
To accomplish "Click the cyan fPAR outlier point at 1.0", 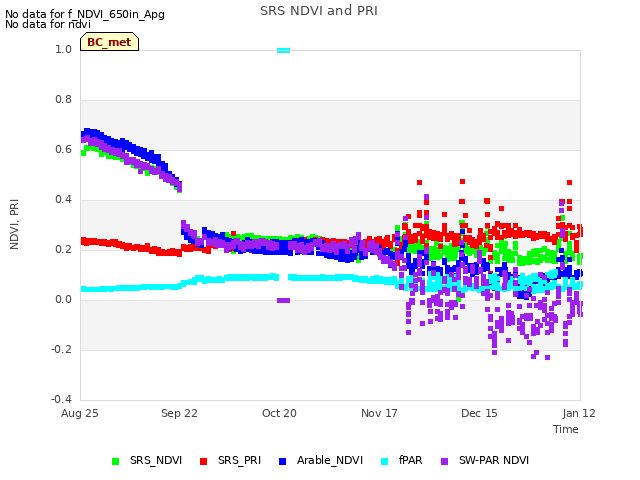I will (x=284, y=51).
